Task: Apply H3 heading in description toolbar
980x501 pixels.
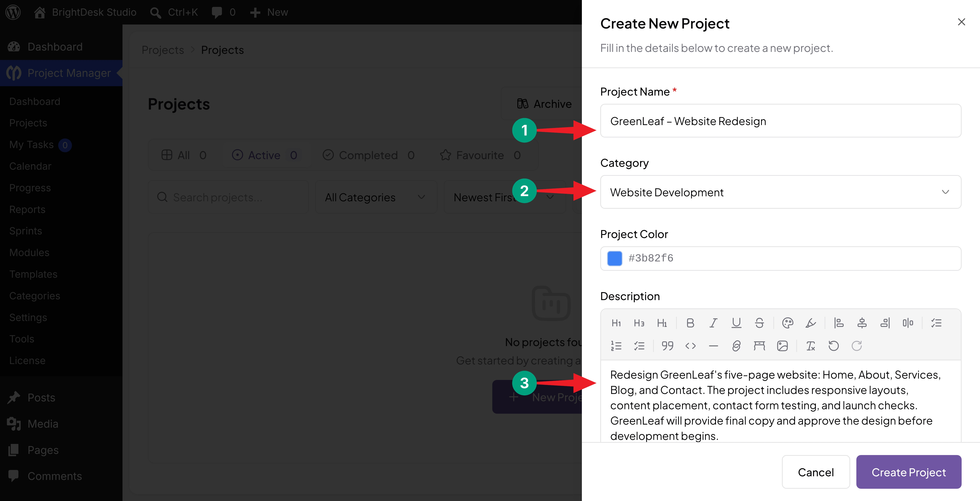Action: point(639,323)
